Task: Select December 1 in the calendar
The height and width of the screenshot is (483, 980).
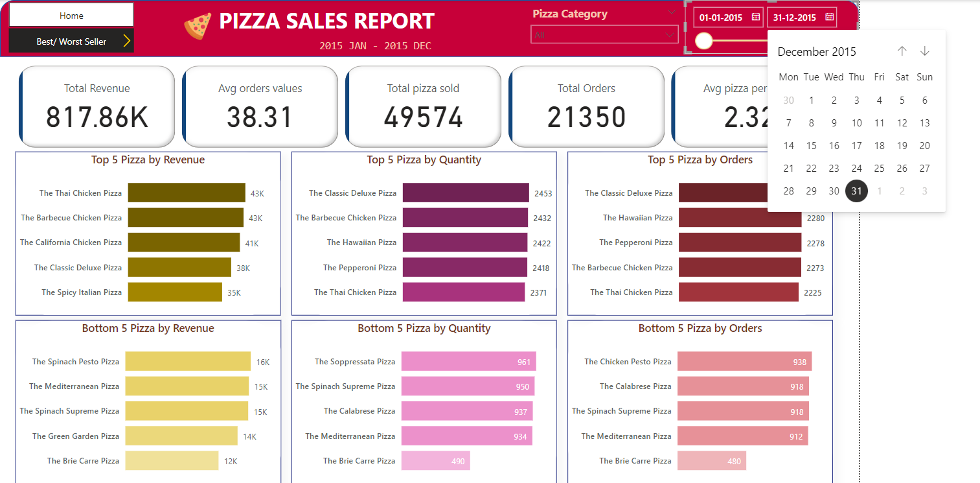Action: click(x=811, y=100)
